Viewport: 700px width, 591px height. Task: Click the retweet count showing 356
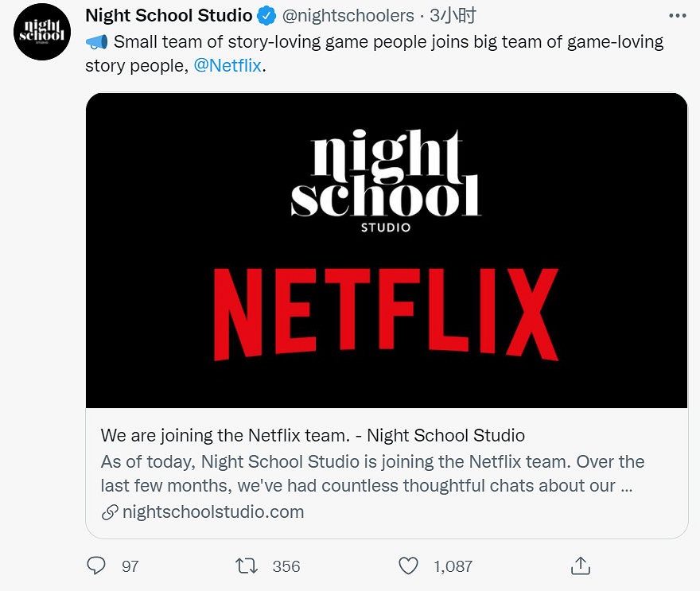285,566
